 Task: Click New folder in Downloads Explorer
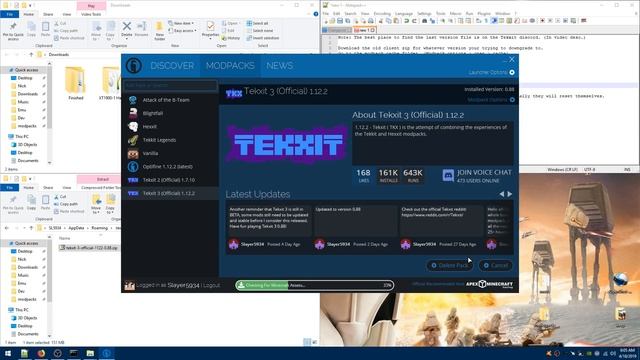160,31
